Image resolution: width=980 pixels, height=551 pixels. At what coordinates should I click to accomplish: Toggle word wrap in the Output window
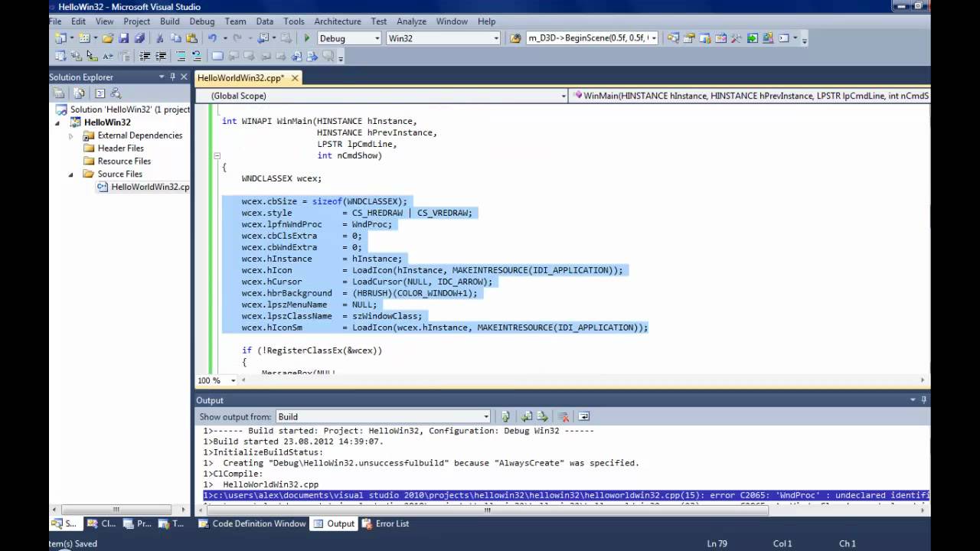(x=583, y=416)
